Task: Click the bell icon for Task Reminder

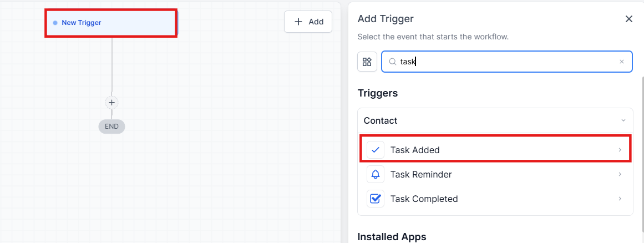Action: coord(376,174)
